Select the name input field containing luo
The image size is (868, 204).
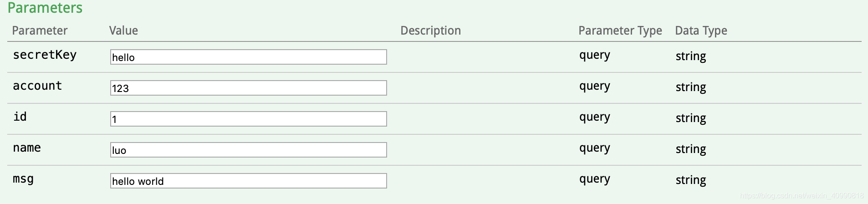click(248, 150)
